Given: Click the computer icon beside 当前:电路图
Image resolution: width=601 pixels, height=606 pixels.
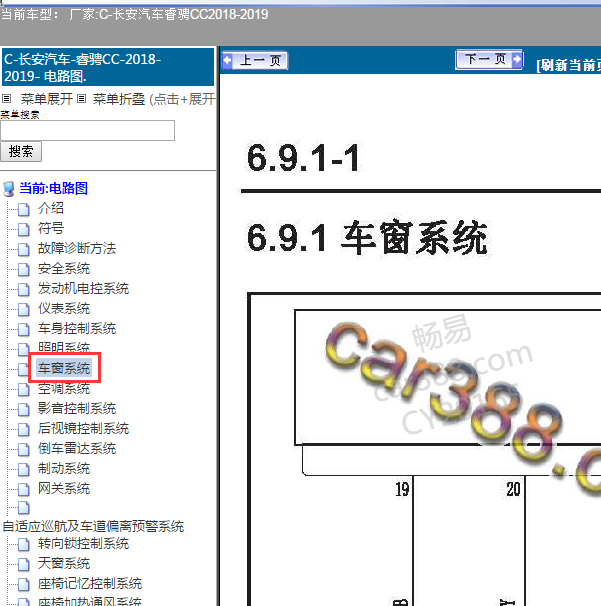Looking at the screenshot, I should coord(9,189).
